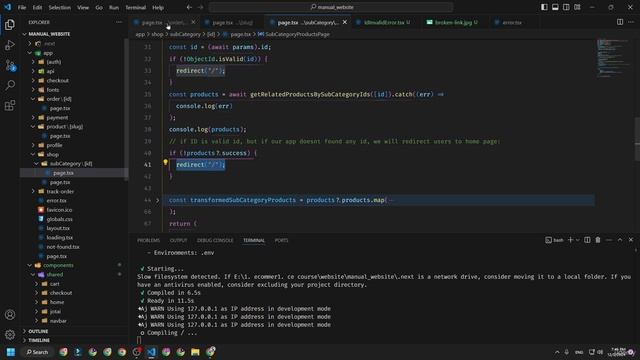Open the Terminal menu
This screenshot has height=360, width=640.
pos(136,7)
